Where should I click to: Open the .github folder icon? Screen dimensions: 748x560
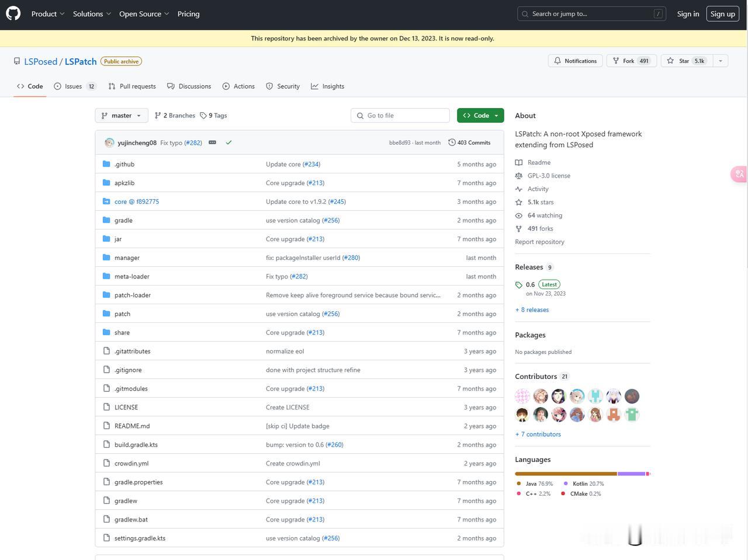click(x=106, y=164)
